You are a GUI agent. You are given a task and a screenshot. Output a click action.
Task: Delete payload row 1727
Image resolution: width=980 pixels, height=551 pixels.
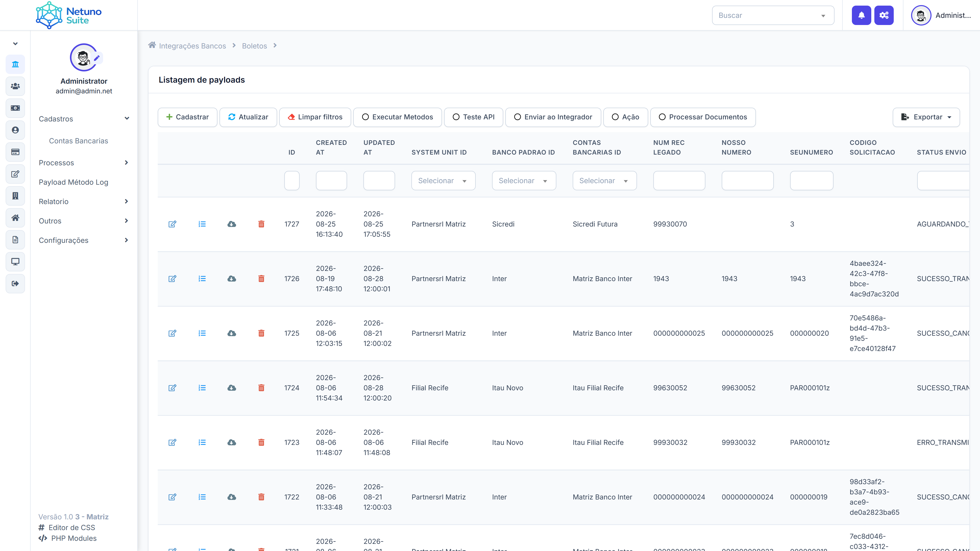tap(261, 224)
